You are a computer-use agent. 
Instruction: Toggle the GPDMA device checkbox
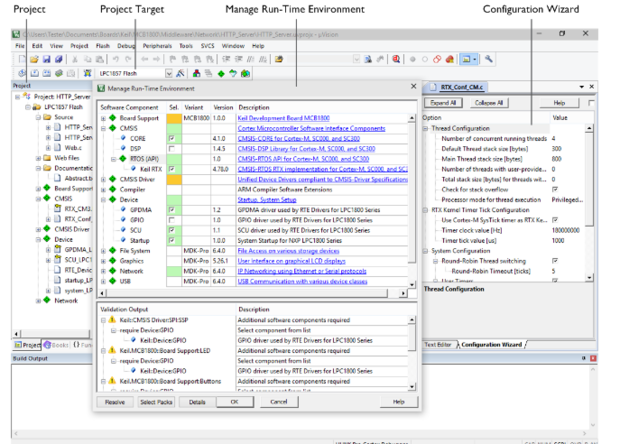(x=171, y=210)
